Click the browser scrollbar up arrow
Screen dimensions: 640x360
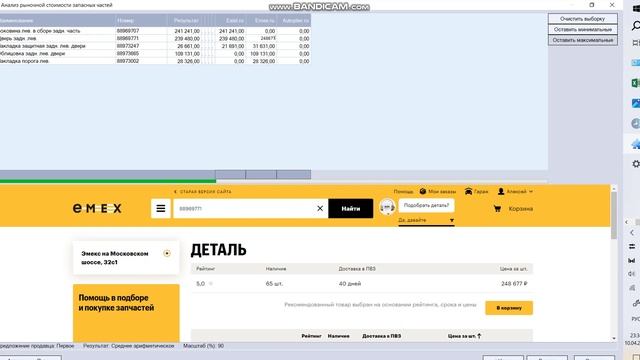[x=614, y=188]
